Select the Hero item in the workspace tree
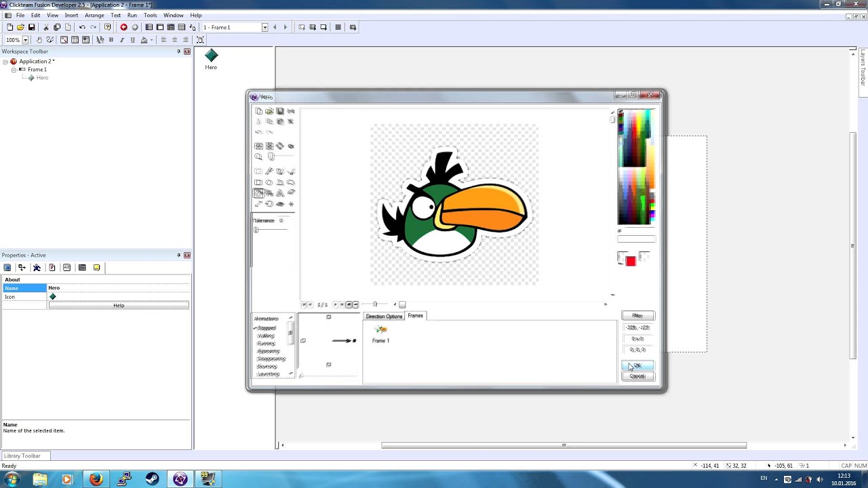The height and width of the screenshot is (488, 868). pyautogui.click(x=42, y=78)
